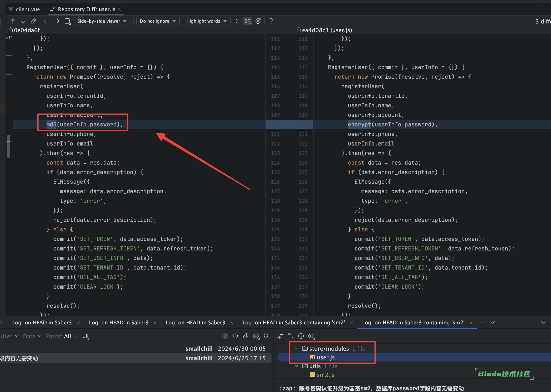Viewport: 551px width, 392px height.
Task: Toggle collapse unchanged fragments
Action: click(237, 21)
